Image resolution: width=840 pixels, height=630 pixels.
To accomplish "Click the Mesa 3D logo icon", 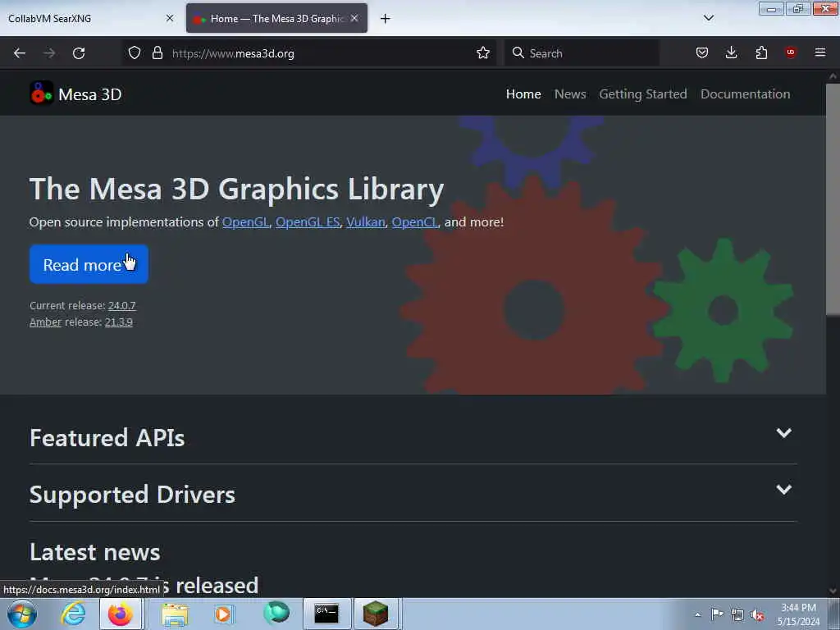I will click(41, 94).
